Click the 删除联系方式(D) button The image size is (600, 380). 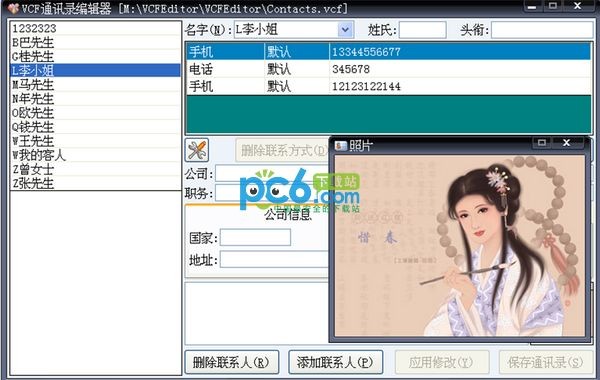click(x=282, y=150)
